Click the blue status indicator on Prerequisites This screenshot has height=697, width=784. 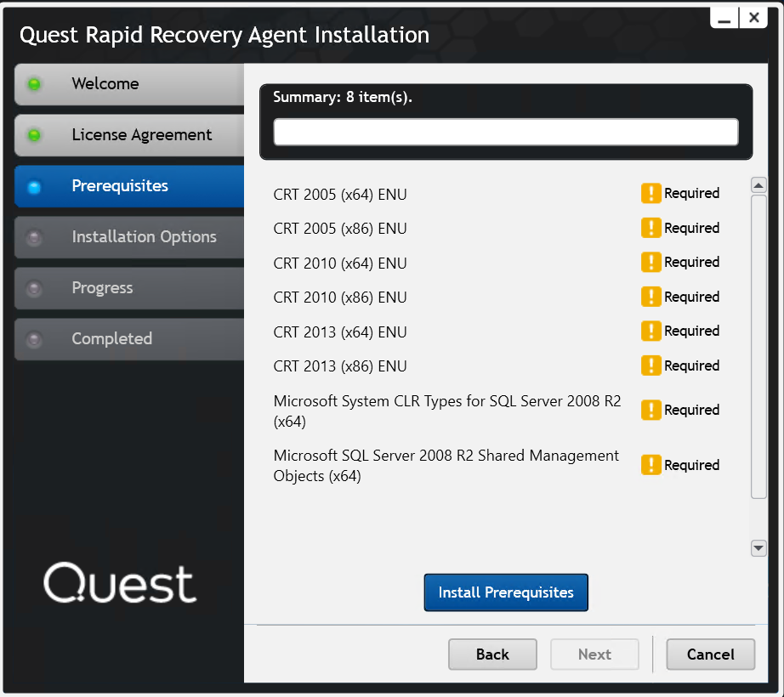click(x=34, y=186)
